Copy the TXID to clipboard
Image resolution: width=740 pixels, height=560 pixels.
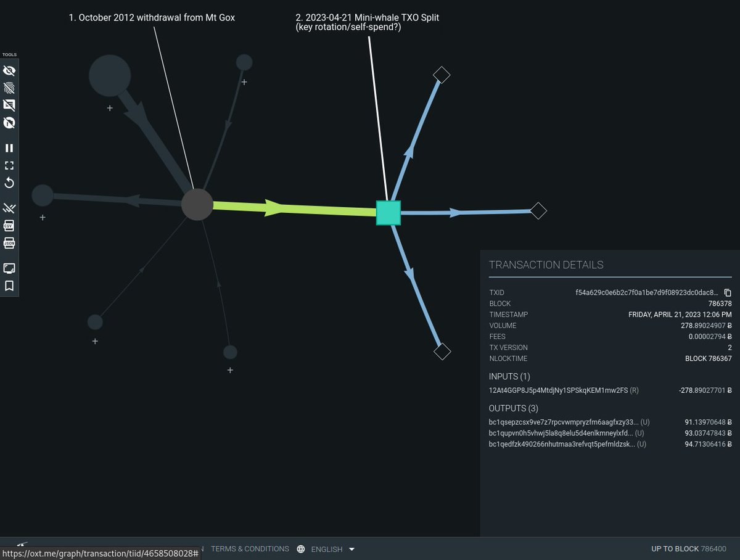(728, 292)
